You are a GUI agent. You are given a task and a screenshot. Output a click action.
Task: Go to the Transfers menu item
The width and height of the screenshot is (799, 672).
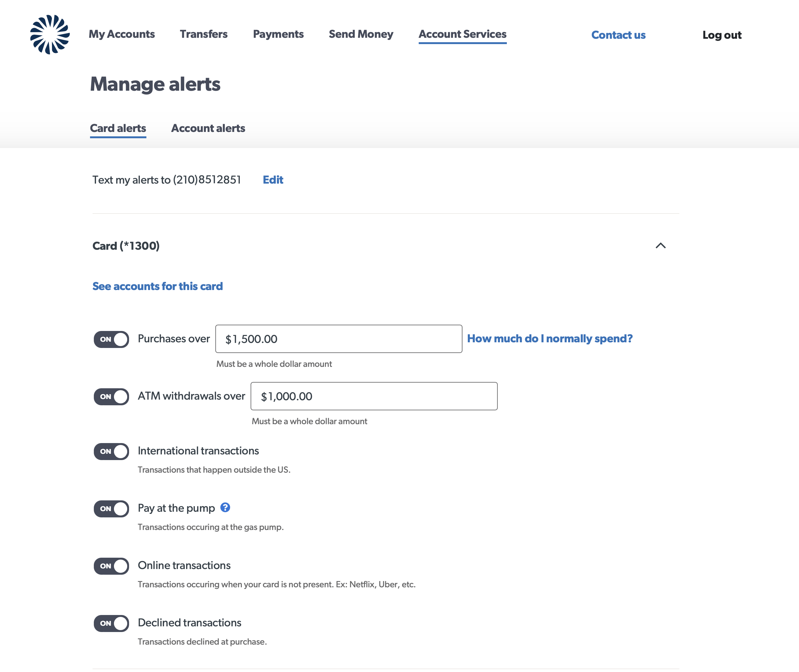click(204, 34)
